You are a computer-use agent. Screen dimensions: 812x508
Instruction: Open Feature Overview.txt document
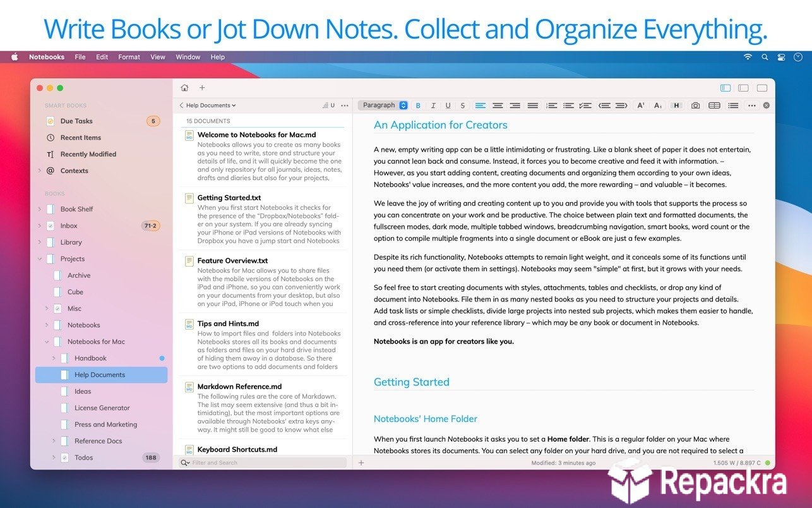pyautogui.click(x=263, y=282)
